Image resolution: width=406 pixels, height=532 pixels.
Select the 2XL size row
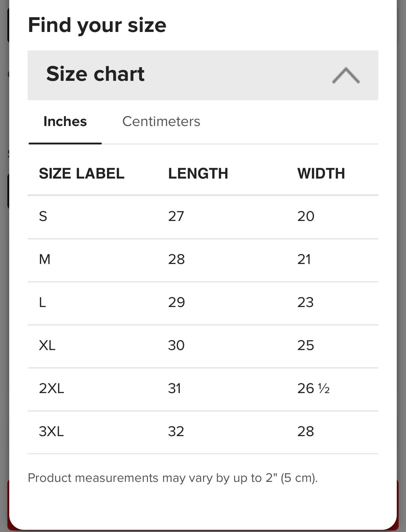(x=203, y=389)
